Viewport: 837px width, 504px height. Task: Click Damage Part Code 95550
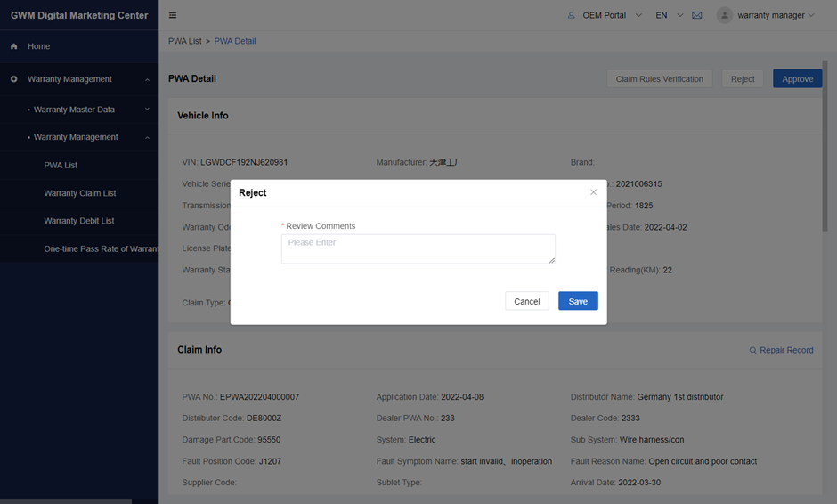click(269, 440)
